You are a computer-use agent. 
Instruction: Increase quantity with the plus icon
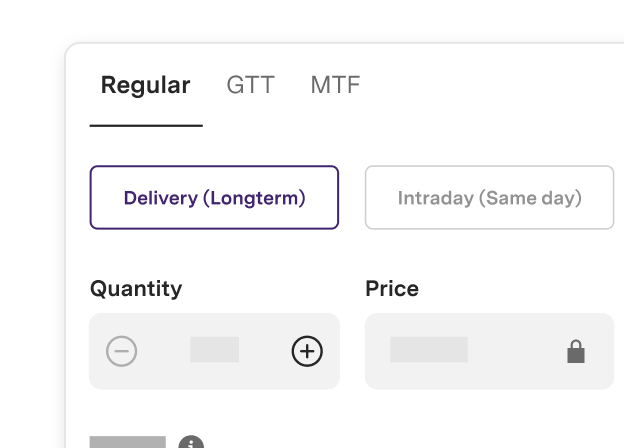(307, 351)
